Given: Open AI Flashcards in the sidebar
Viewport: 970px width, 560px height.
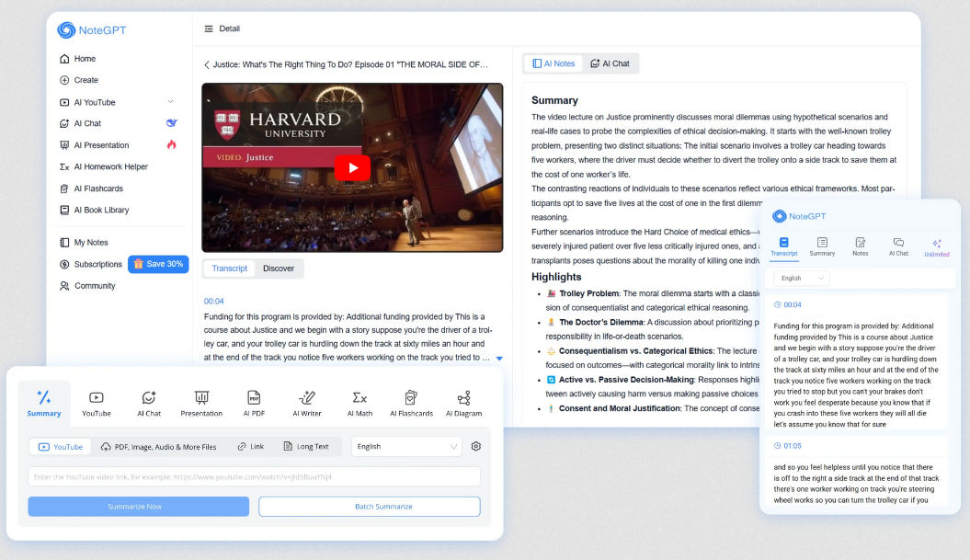Looking at the screenshot, I should pyautogui.click(x=92, y=189).
